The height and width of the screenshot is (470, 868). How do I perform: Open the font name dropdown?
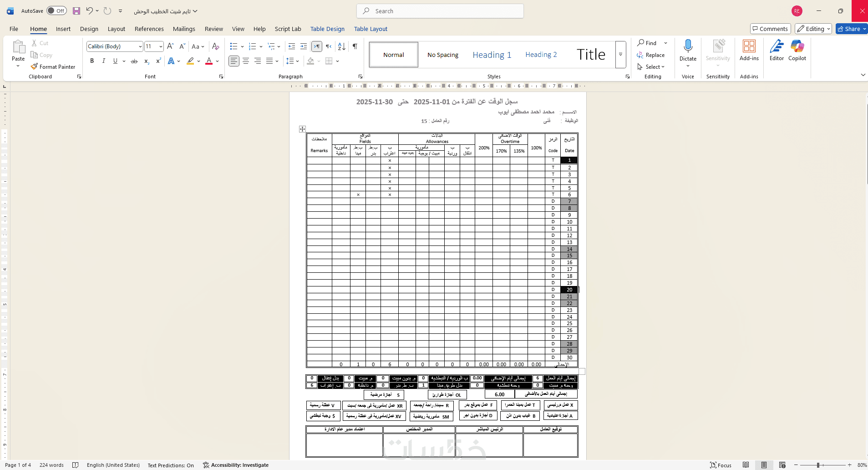(x=140, y=46)
